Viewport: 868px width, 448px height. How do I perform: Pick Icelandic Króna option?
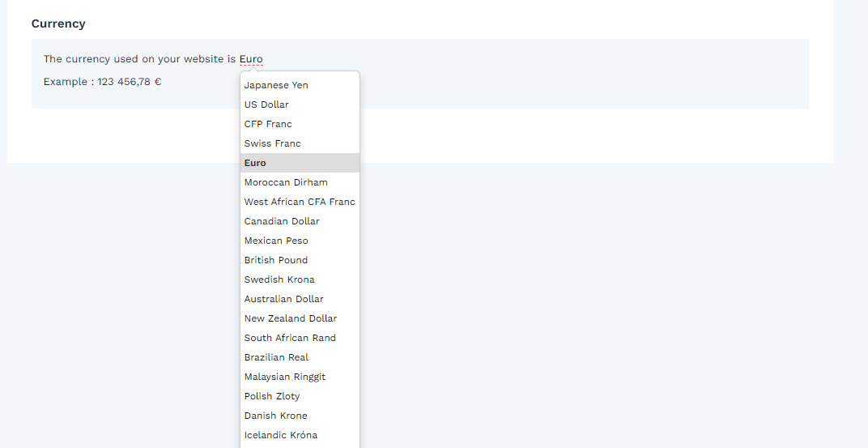(x=300, y=435)
